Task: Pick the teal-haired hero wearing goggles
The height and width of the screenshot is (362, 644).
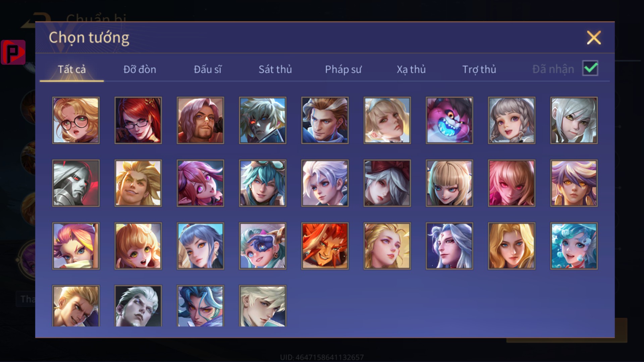Action: pyautogui.click(x=263, y=183)
